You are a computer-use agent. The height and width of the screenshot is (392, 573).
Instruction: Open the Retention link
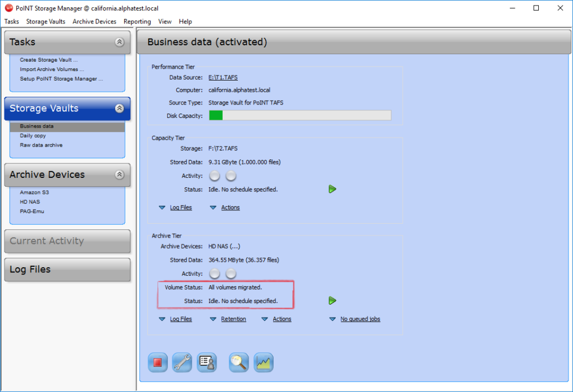(233, 319)
